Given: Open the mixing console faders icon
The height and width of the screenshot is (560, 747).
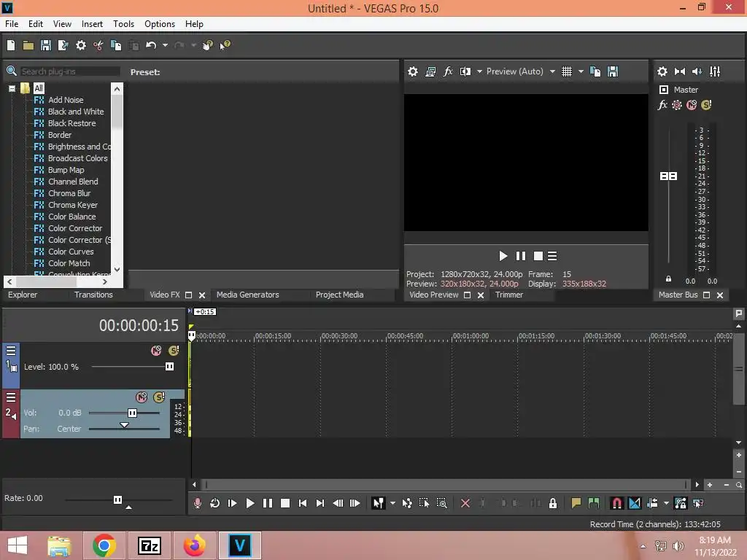Looking at the screenshot, I should [x=715, y=71].
